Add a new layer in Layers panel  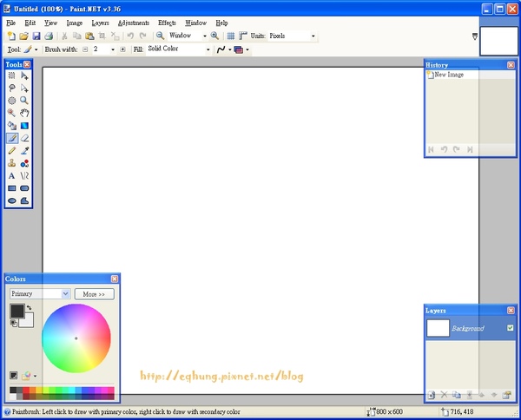pos(432,395)
